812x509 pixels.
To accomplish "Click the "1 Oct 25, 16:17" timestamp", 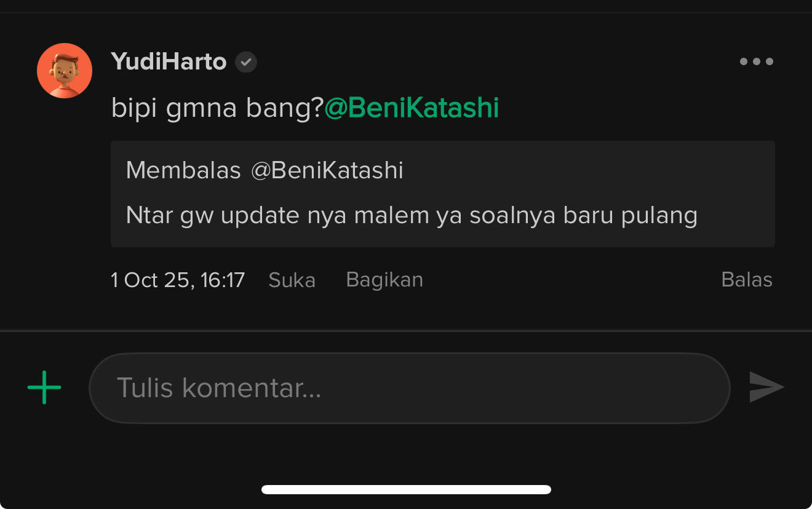I will click(x=178, y=280).
